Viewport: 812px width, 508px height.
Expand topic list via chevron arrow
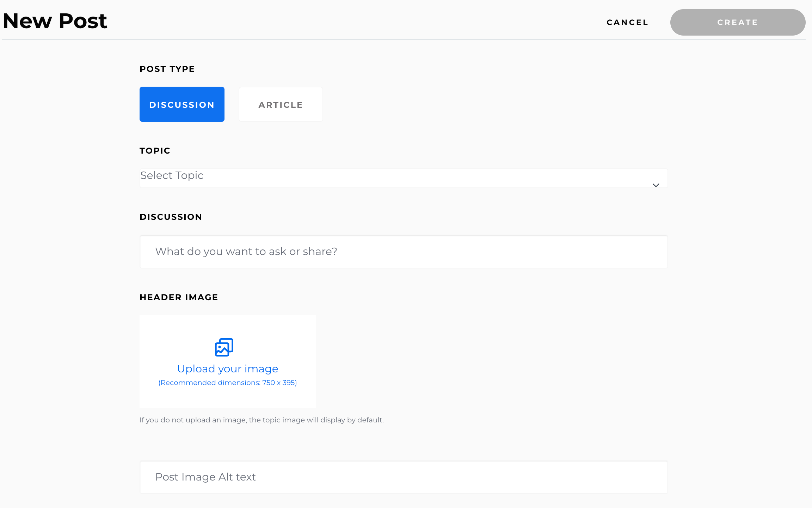tap(656, 185)
